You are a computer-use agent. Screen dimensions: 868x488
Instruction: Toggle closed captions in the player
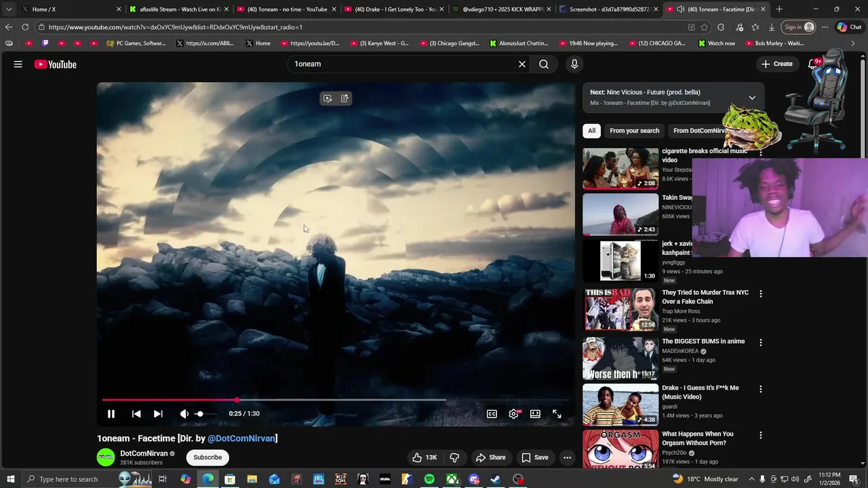click(x=492, y=413)
